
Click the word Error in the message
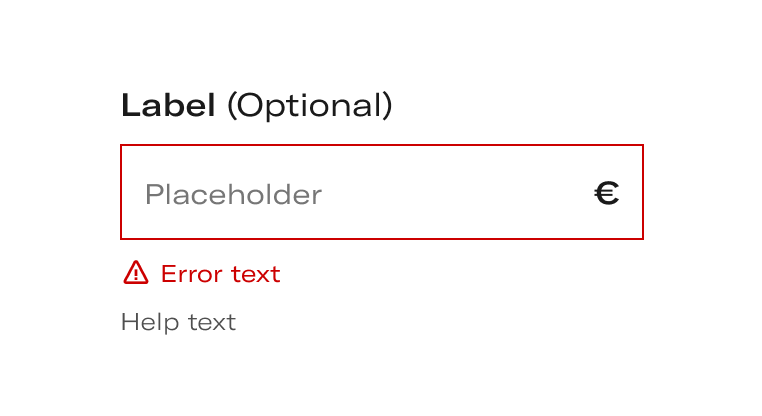(191, 274)
